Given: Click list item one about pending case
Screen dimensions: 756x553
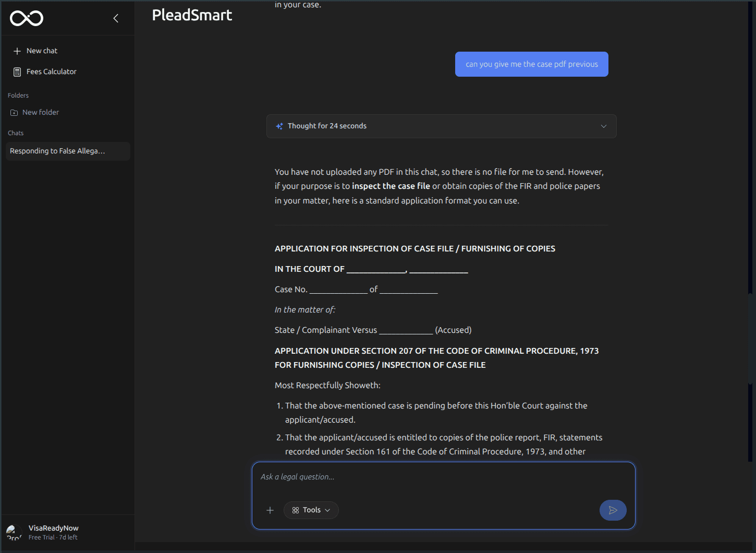Looking at the screenshot, I should pyautogui.click(x=436, y=413).
